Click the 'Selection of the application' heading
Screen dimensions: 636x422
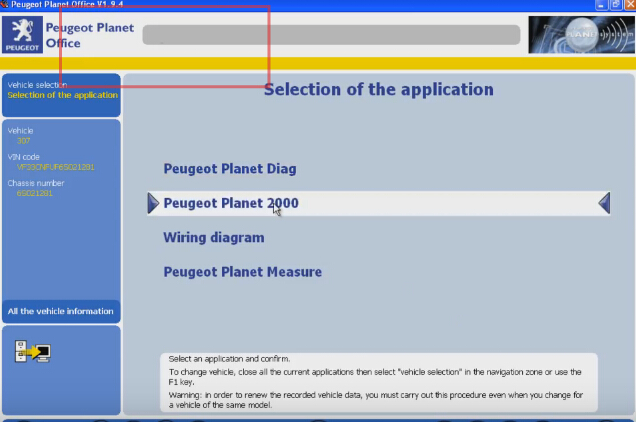pyautogui.click(x=379, y=89)
